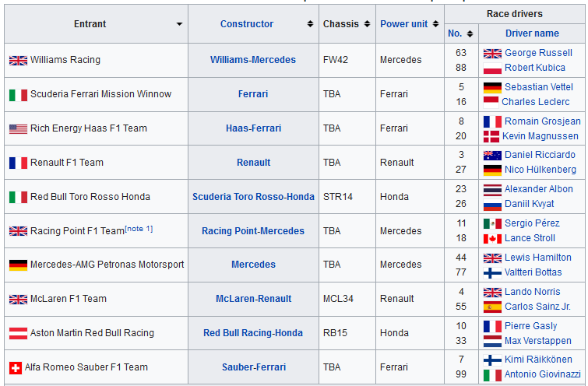Click Austrian flag beside Aston Martin Red Bull

[x=19, y=333]
